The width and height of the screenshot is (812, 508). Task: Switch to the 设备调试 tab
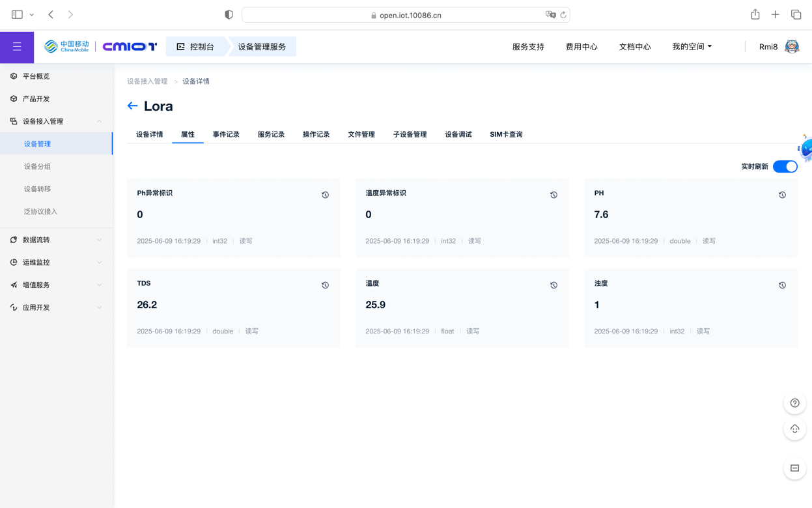pyautogui.click(x=458, y=134)
